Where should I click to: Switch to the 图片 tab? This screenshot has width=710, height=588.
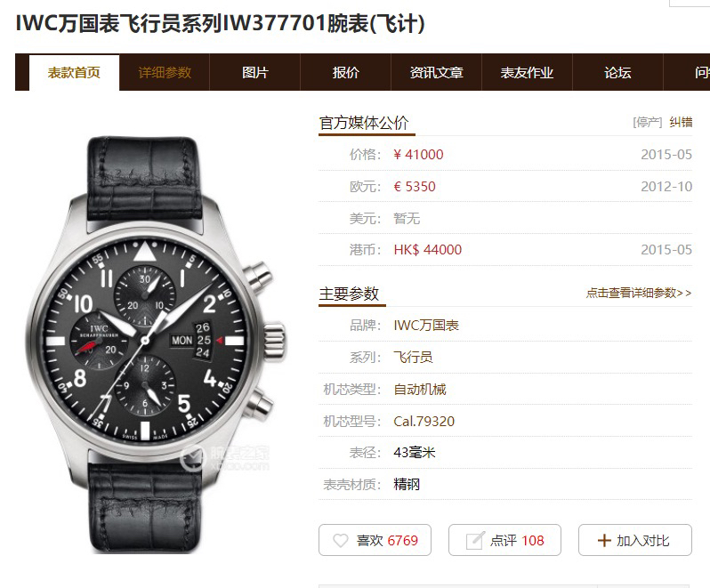coord(255,72)
